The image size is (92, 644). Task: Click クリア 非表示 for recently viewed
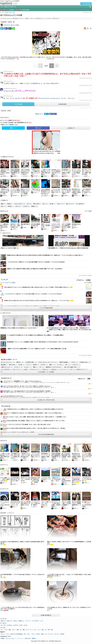[88, 211]
